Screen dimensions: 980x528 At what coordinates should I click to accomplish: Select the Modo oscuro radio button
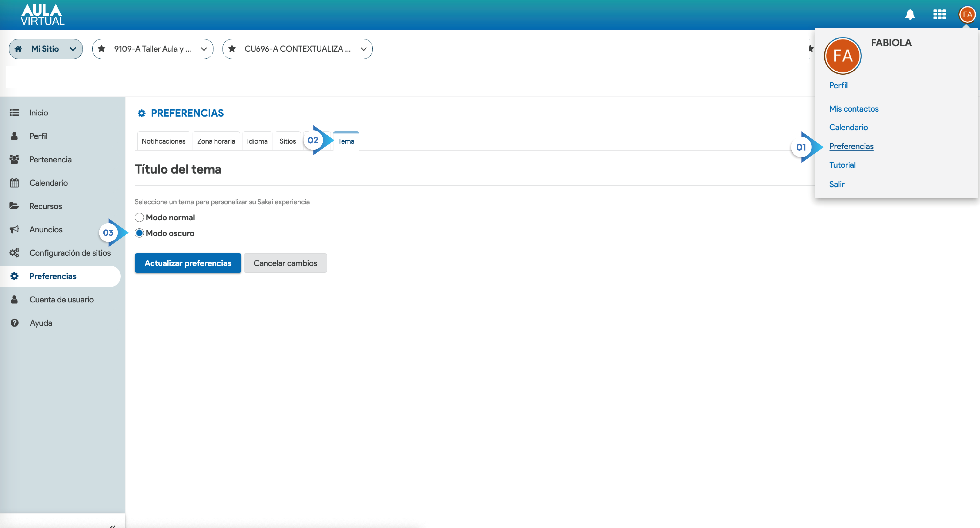point(139,233)
